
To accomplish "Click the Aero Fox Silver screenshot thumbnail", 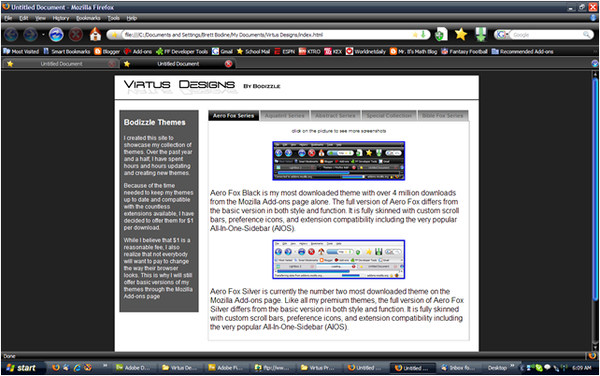I will coord(338,259).
